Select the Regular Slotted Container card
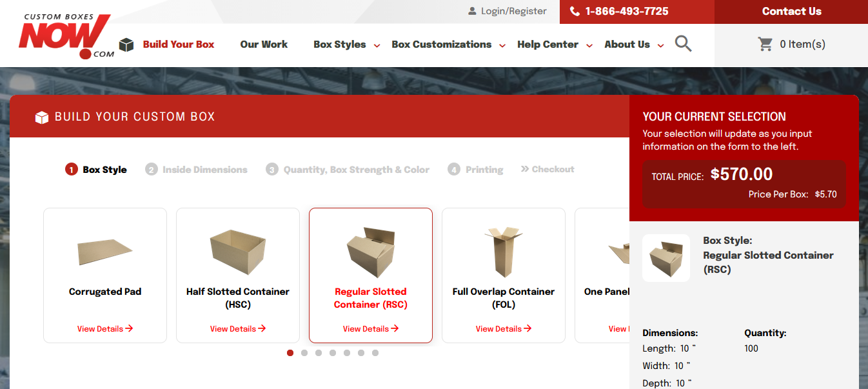 coord(371,275)
